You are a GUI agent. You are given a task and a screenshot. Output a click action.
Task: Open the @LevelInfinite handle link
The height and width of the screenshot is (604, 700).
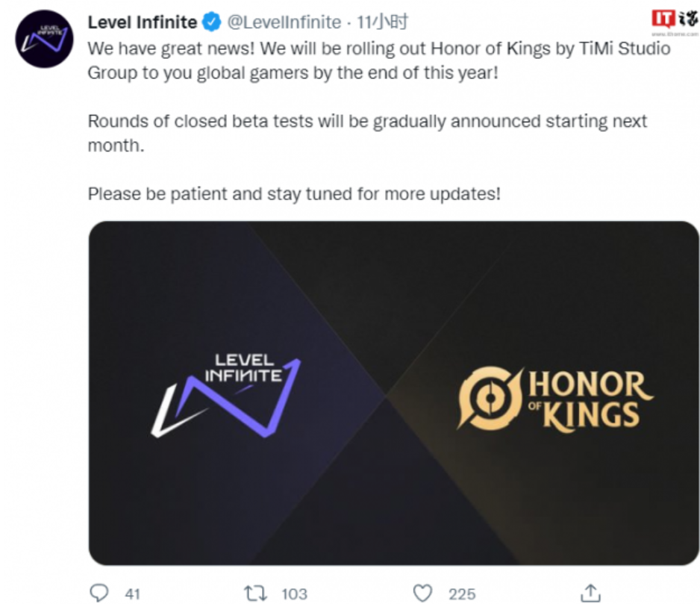[x=284, y=22]
